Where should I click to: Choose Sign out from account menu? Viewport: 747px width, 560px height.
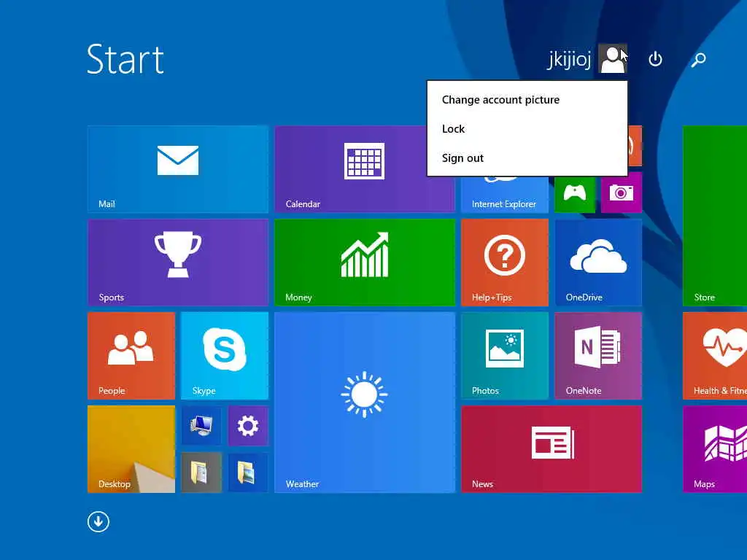(462, 158)
